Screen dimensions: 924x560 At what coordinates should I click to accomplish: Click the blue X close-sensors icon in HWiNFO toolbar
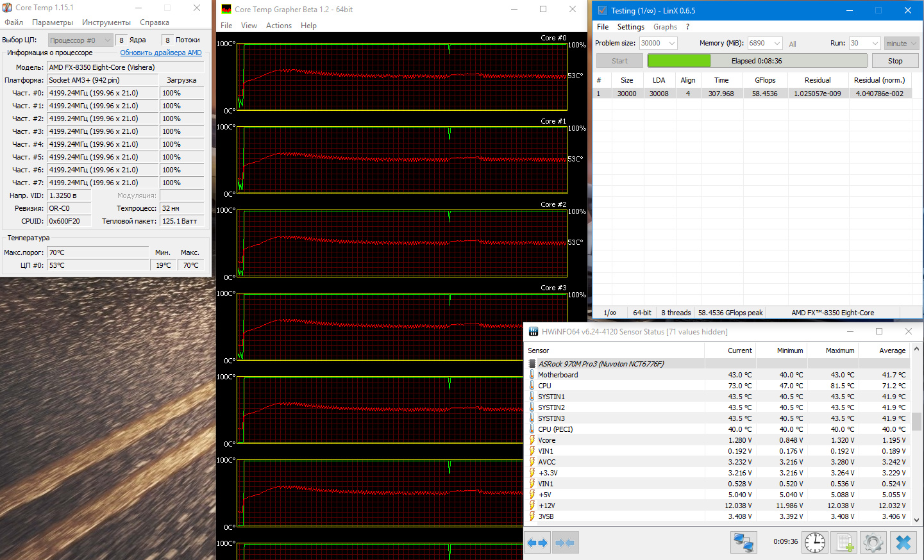(903, 543)
